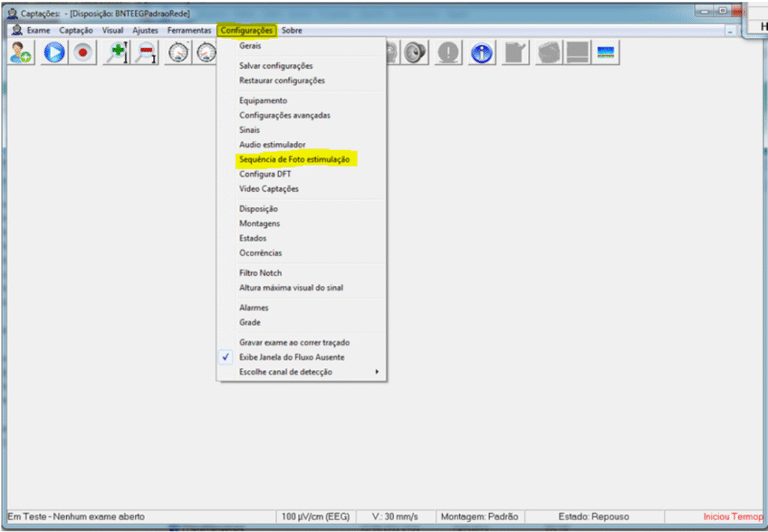This screenshot has height=532, width=768.
Task: Click the gray exclamation alert icon
Action: point(448,52)
